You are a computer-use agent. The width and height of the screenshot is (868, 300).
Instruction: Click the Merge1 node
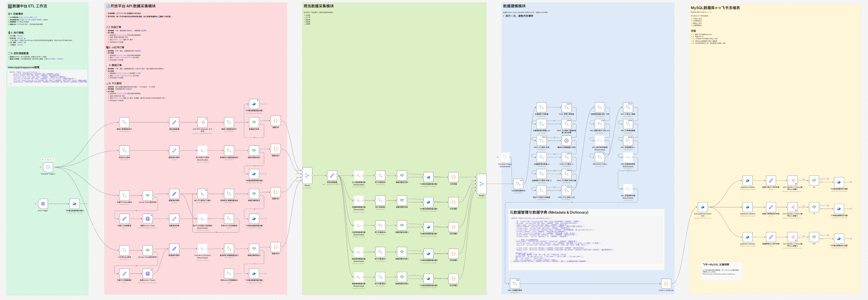click(482, 184)
